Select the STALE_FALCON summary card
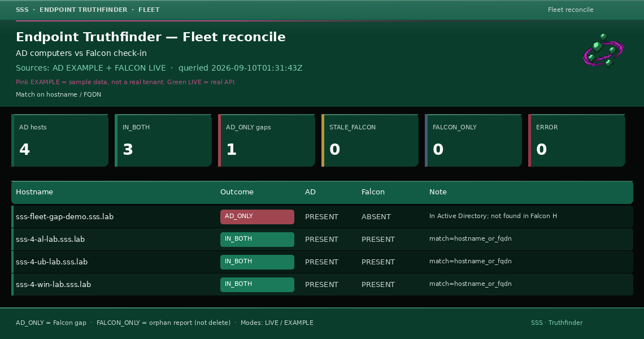Image resolution: width=644 pixels, height=339 pixels. pos(370,141)
